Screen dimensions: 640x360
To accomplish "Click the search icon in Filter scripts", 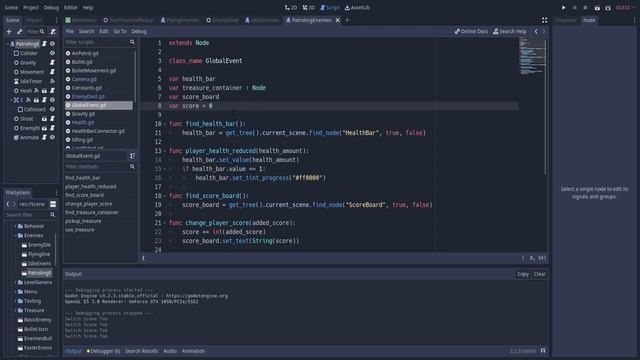I will [x=132, y=42].
